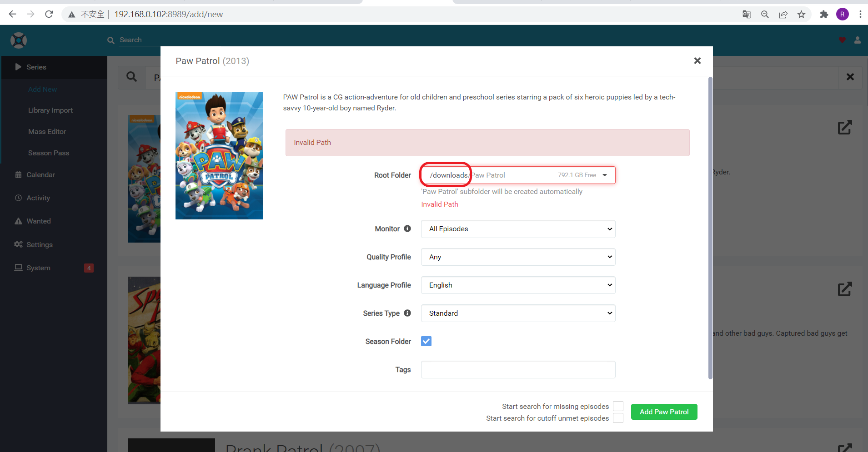Image resolution: width=868 pixels, height=452 pixels.
Task: Toggle the Season Folder checkbox
Action: pos(426,341)
